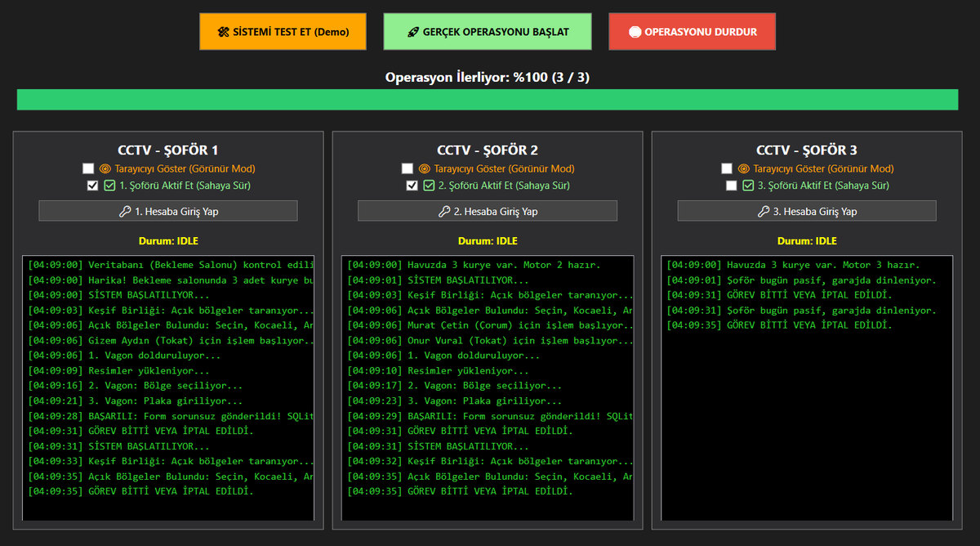The image size is (980, 546).
Task: Click the 04:09:35 GÖREV BİTTİ log line in Şoför 3
Action: [x=780, y=325]
